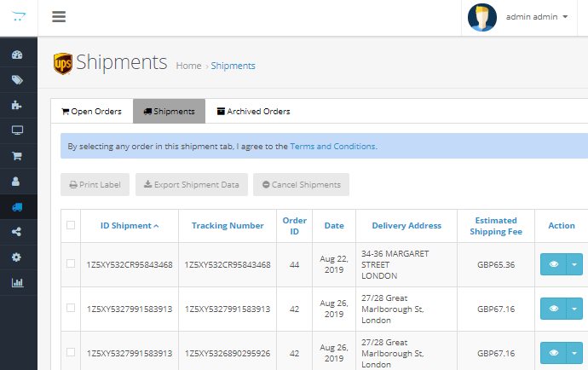
Task: Open the admin admin user dropdown
Action: (537, 17)
